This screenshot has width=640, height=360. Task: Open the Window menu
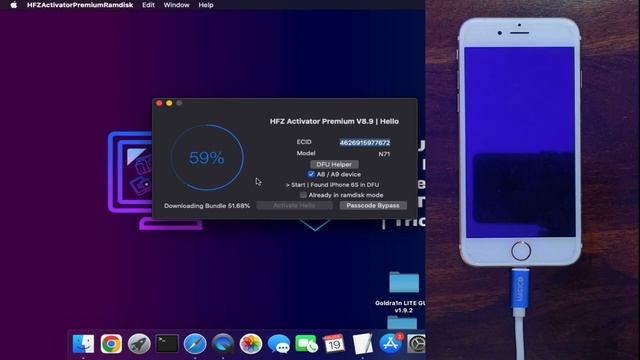(176, 5)
